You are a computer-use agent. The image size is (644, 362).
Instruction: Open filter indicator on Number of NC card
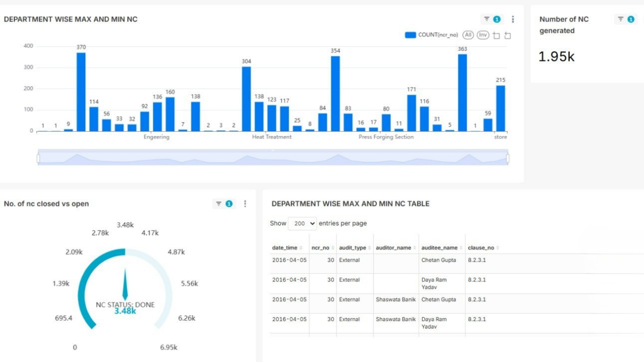(x=626, y=19)
